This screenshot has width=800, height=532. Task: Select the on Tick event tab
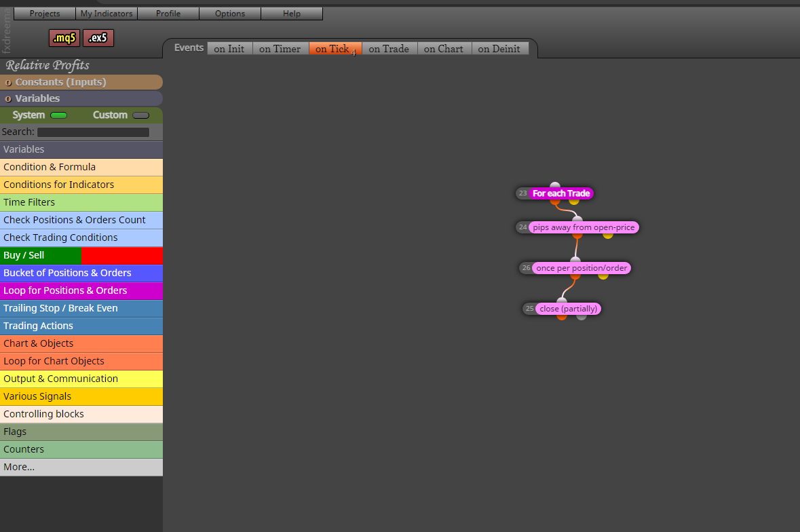(x=335, y=48)
